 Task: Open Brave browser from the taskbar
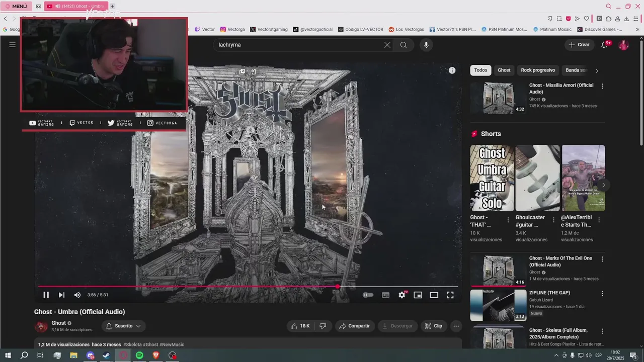(156, 355)
